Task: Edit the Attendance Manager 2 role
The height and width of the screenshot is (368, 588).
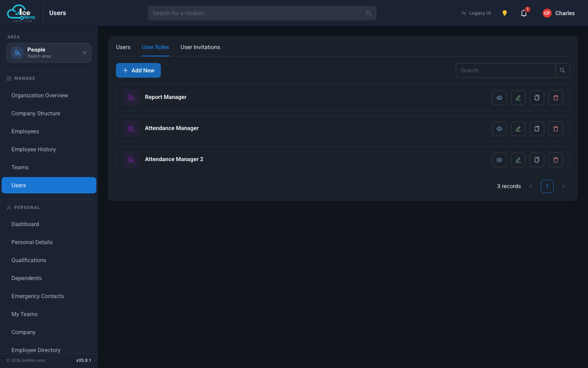Action: pos(518,160)
